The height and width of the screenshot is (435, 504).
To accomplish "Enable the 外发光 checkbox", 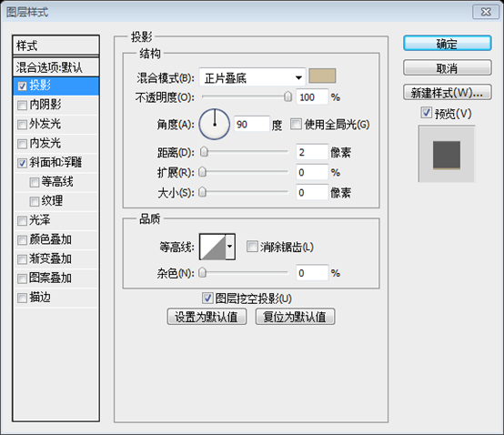I will point(22,125).
